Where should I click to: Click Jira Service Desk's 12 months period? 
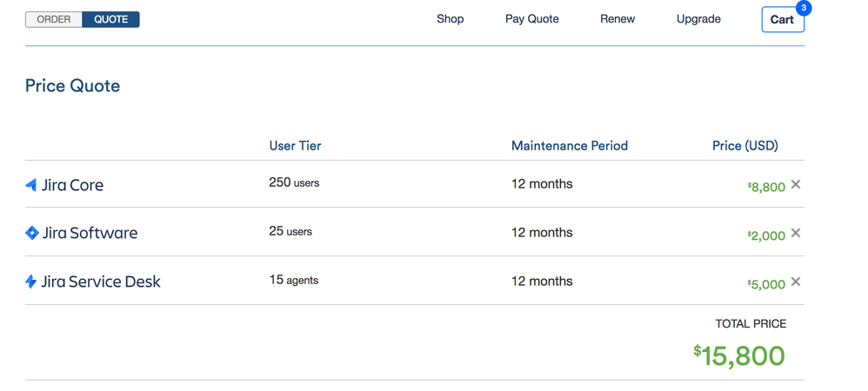(x=542, y=281)
